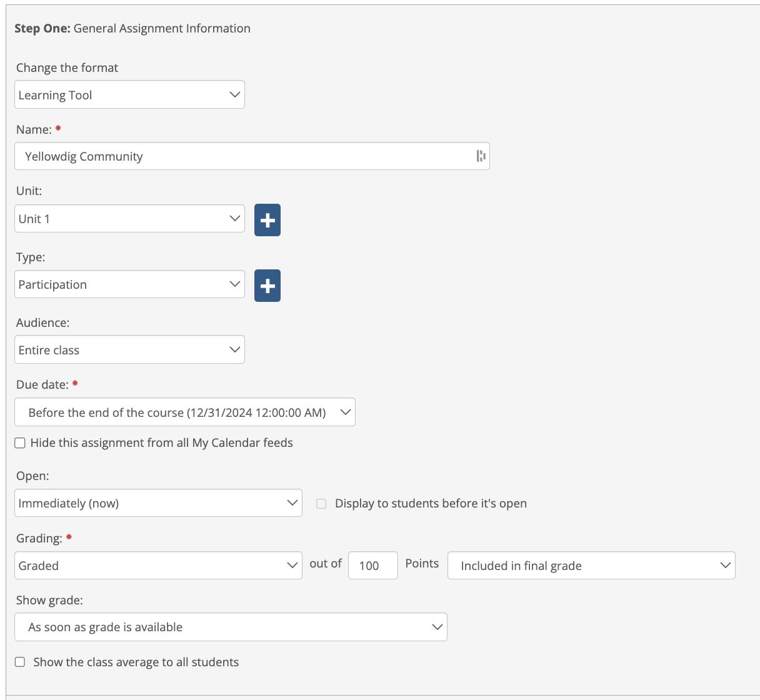The height and width of the screenshot is (700, 760).
Task: Click the small icon inside the Name text box
Action: (x=480, y=156)
